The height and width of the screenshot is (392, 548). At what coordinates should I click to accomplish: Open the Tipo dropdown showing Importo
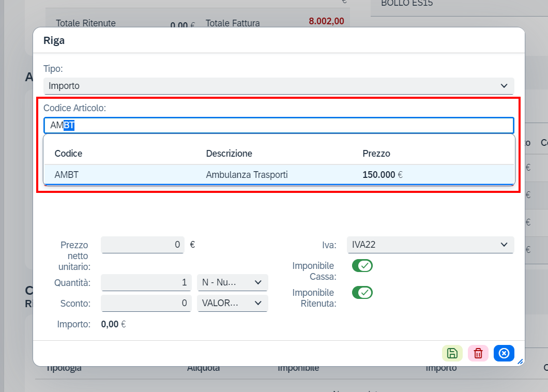[279, 86]
